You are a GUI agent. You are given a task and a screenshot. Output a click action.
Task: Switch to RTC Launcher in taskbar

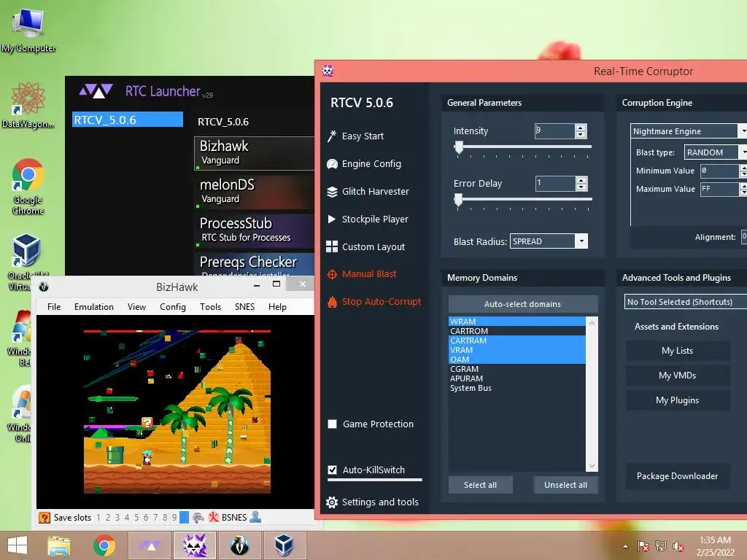coord(150,545)
